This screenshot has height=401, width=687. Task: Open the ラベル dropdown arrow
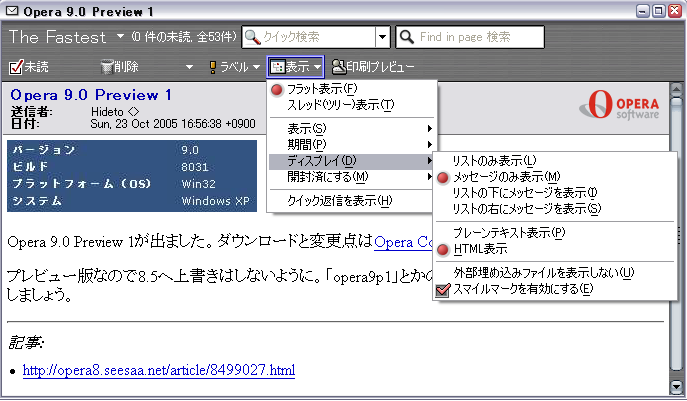[256, 67]
